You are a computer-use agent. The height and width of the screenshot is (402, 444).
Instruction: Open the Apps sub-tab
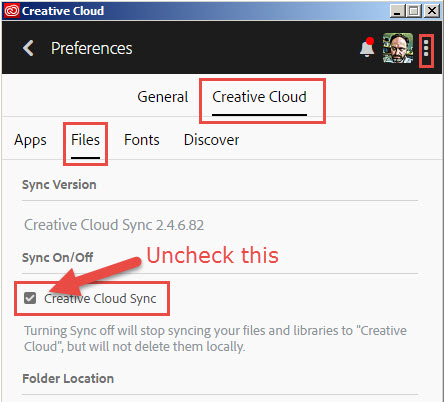30,140
